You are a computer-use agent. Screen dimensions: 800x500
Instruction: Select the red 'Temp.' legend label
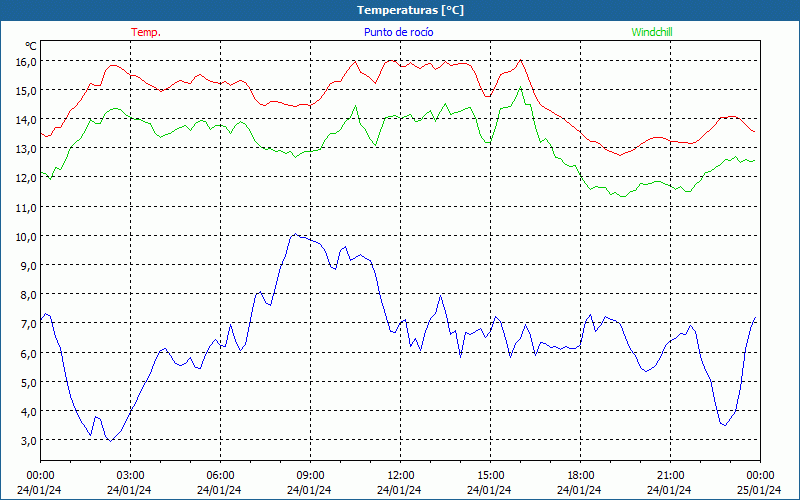[x=146, y=32]
